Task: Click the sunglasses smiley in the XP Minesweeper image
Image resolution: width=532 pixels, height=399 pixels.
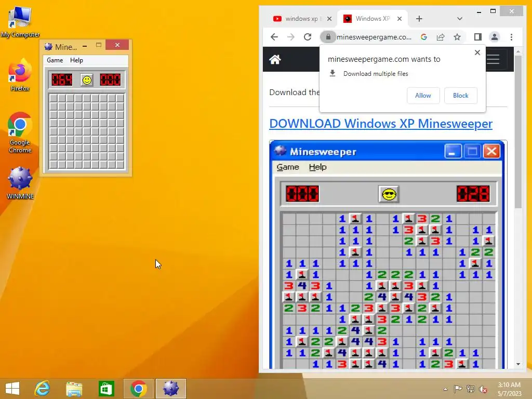Action: [x=389, y=194]
